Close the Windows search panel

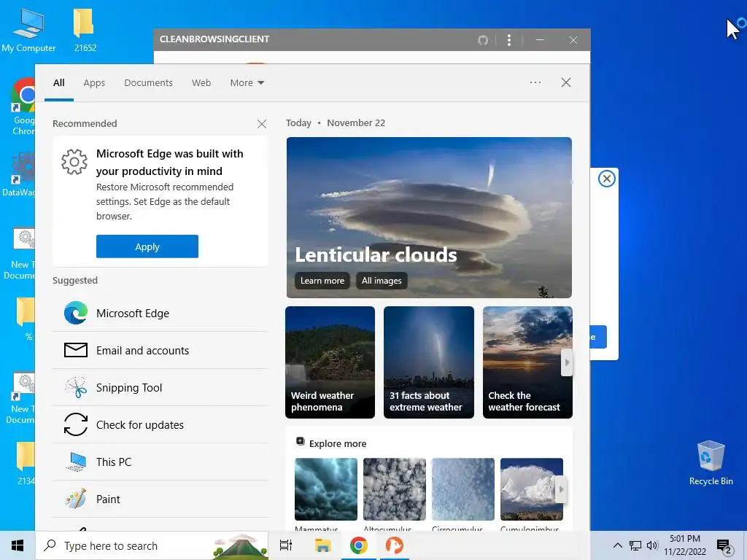click(566, 82)
